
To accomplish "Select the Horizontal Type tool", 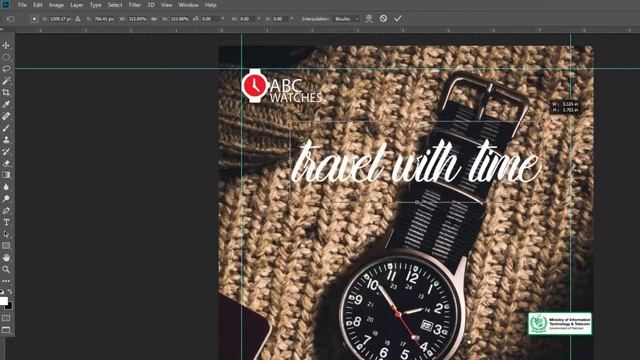I will click(6, 222).
